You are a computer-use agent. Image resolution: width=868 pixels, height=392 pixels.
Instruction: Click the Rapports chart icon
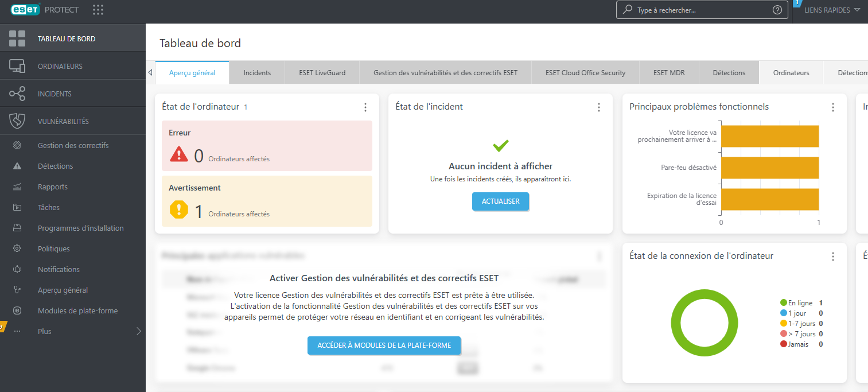pos(17,187)
